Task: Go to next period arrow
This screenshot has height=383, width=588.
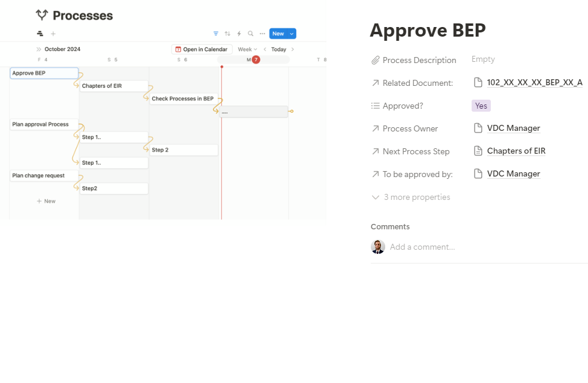Action: (x=293, y=49)
